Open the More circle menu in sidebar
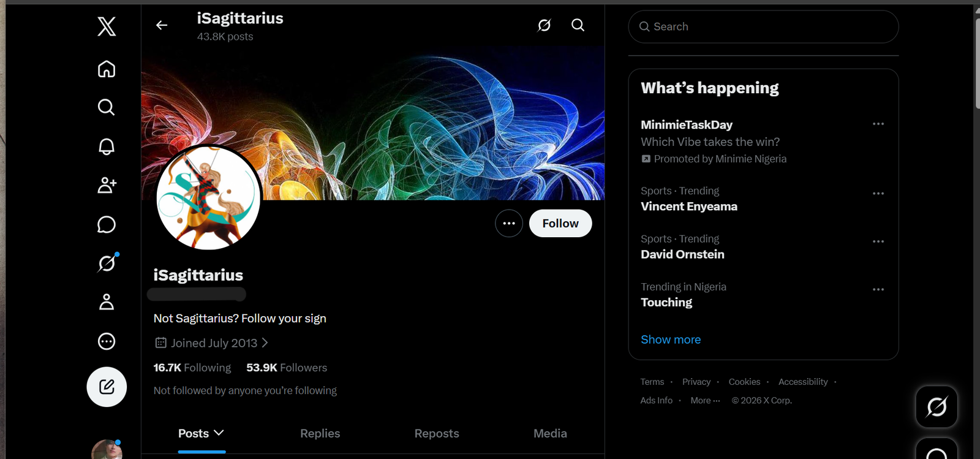Image resolution: width=980 pixels, height=459 pixels. coord(107,341)
